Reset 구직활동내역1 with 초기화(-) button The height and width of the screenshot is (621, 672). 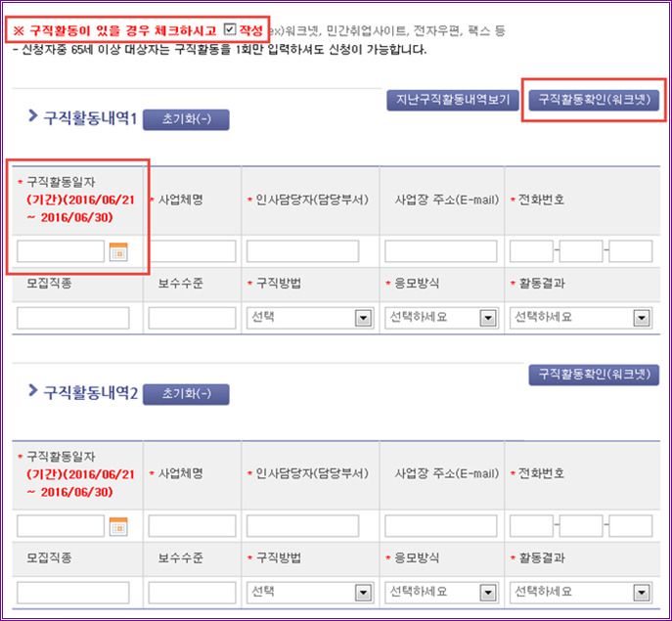[186, 119]
